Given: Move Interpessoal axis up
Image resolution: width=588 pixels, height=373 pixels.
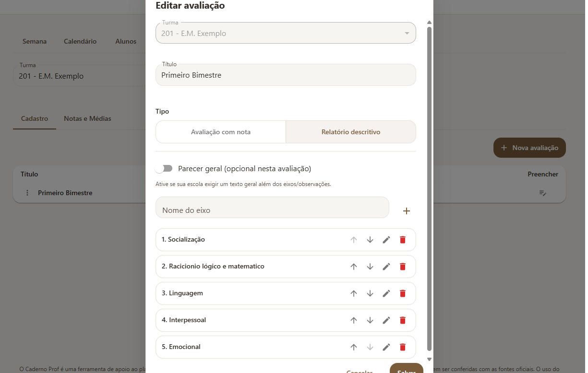Looking at the screenshot, I should click(x=354, y=320).
